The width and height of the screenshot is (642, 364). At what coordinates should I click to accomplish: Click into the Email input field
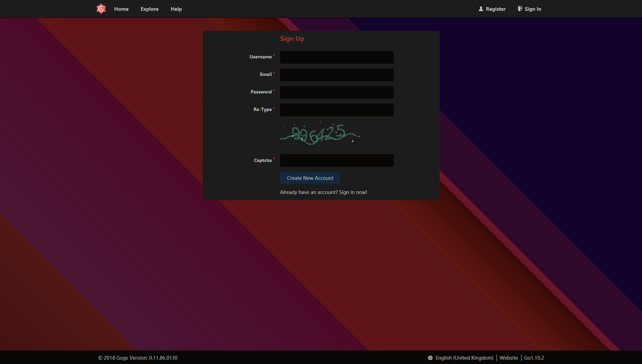pos(336,75)
